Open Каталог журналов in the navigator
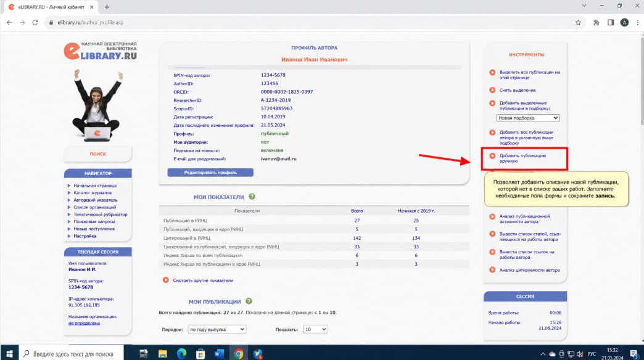Screen dimensions: 644x360 tap(93, 192)
